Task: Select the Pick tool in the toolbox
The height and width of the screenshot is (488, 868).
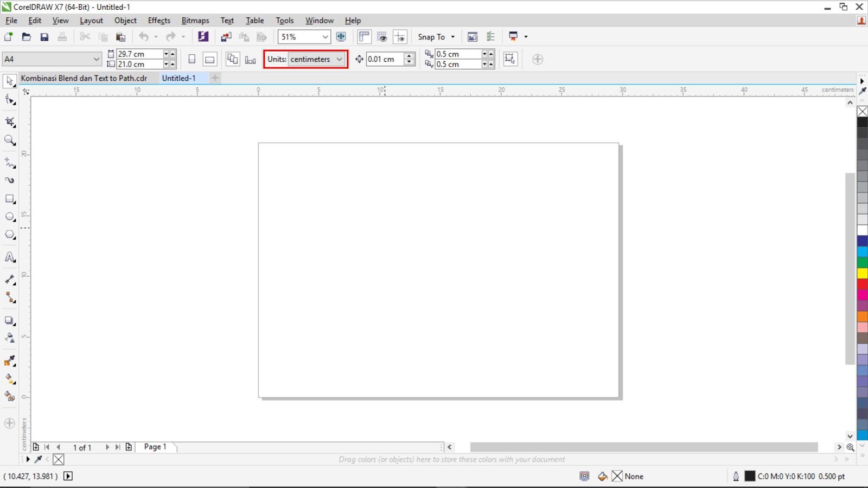Action: (9, 80)
